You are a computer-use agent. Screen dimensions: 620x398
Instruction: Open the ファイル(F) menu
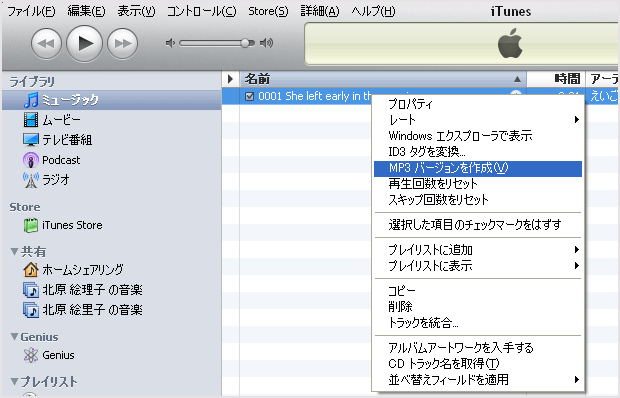pos(31,11)
